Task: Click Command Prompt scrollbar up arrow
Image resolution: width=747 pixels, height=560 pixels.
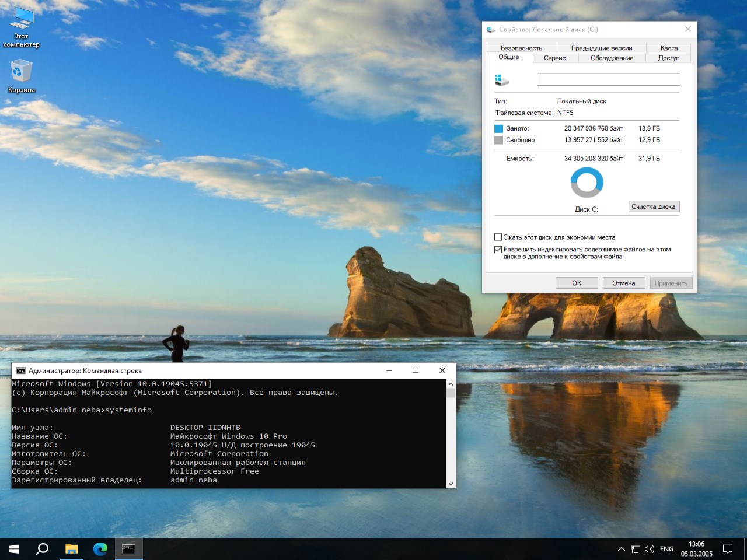Action: point(451,384)
